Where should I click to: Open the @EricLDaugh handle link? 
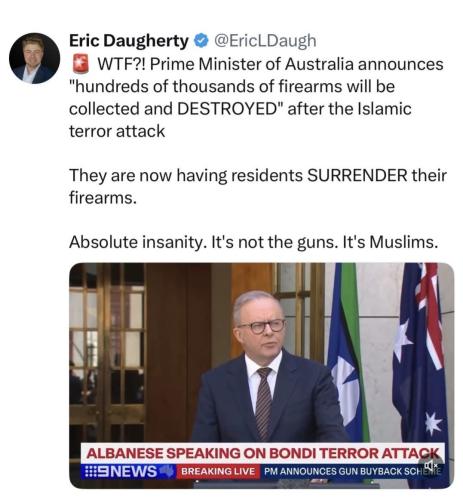coord(265,41)
